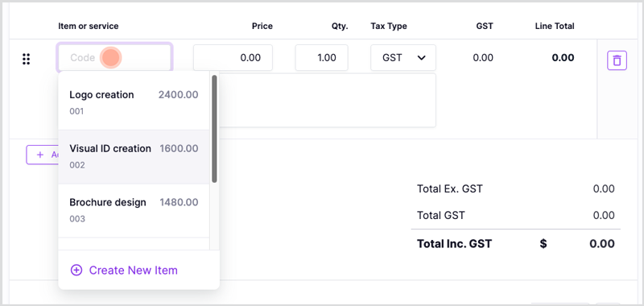Click the item dropdown scrollbar thumb

214,129
